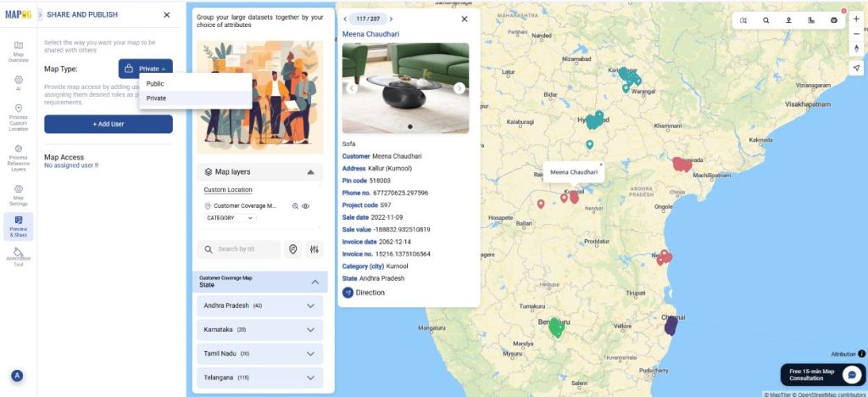The height and width of the screenshot is (397, 868).
Task: Click the sort-by-location pin icon
Action: pyautogui.click(x=292, y=249)
